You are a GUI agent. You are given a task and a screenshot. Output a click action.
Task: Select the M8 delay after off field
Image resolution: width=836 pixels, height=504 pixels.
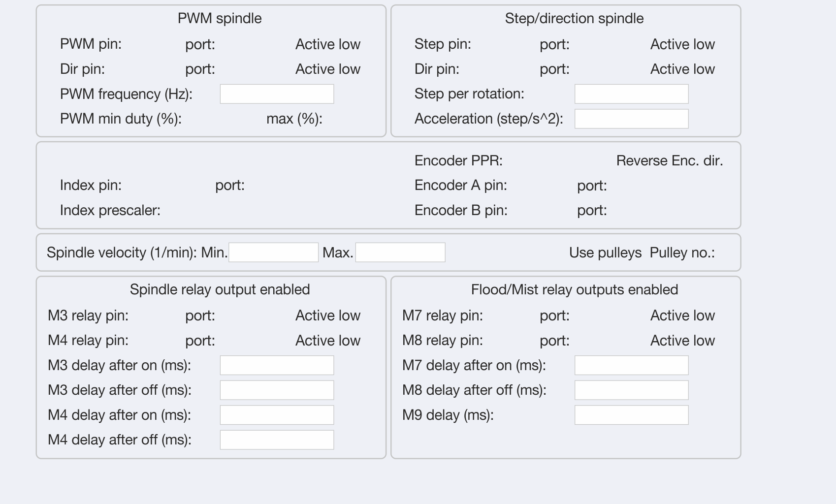[631, 390]
